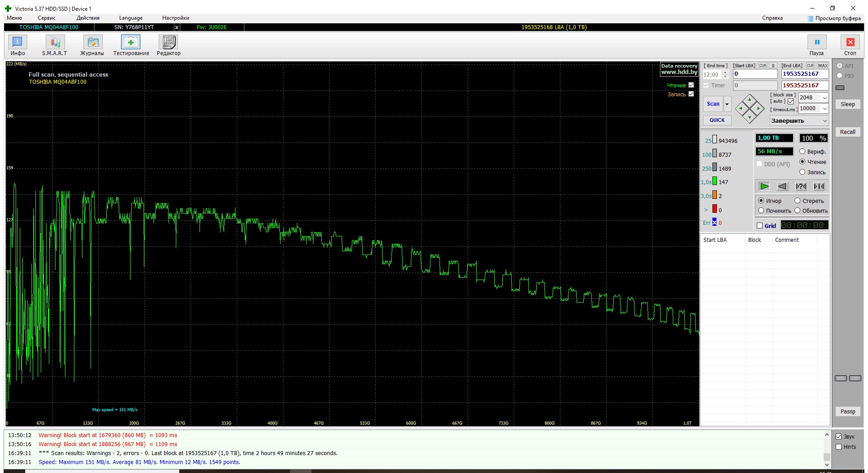The image size is (868, 473).
Task: Select the TOSHIBA MQ04ABF100 device tab
Action: click(49, 27)
